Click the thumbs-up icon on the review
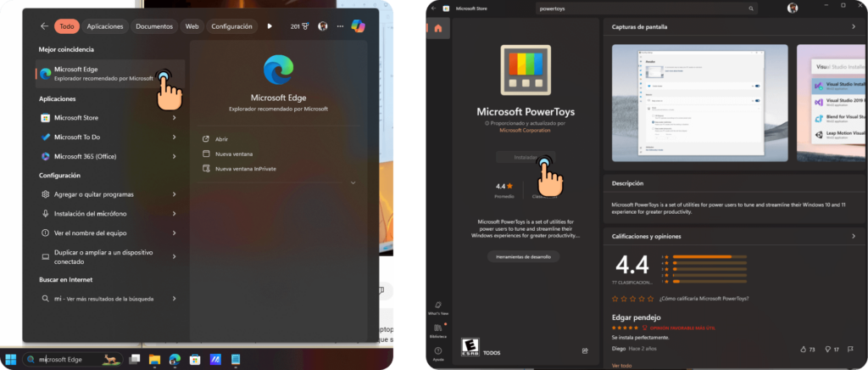 tap(803, 349)
